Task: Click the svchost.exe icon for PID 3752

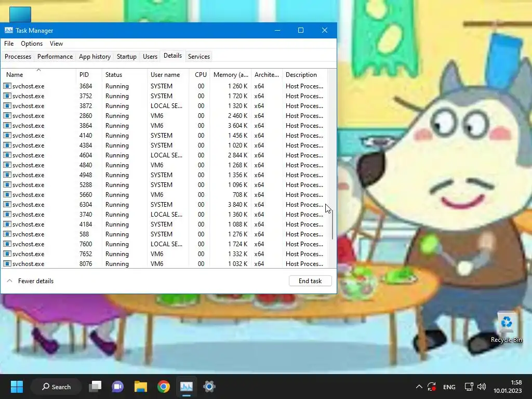Action: (7, 96)
